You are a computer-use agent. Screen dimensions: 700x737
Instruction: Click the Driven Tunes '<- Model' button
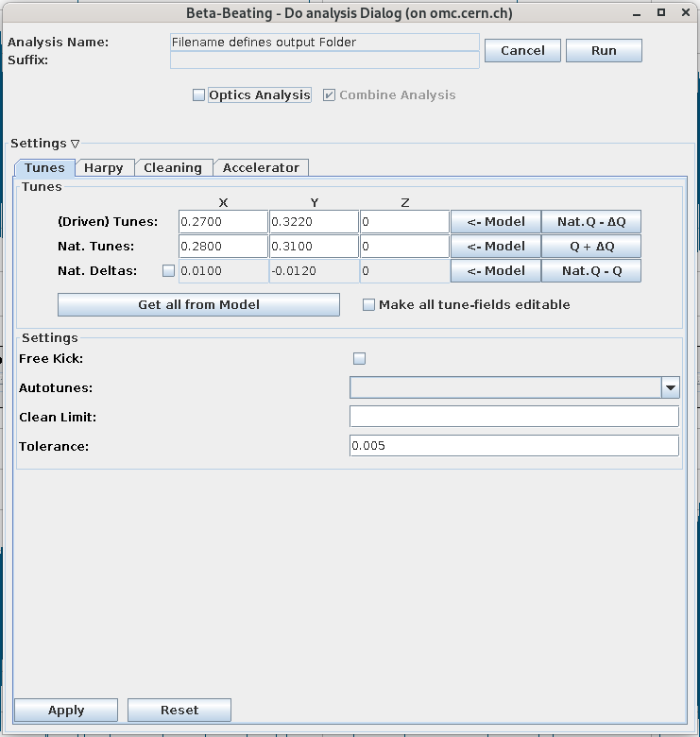[496, 222]
